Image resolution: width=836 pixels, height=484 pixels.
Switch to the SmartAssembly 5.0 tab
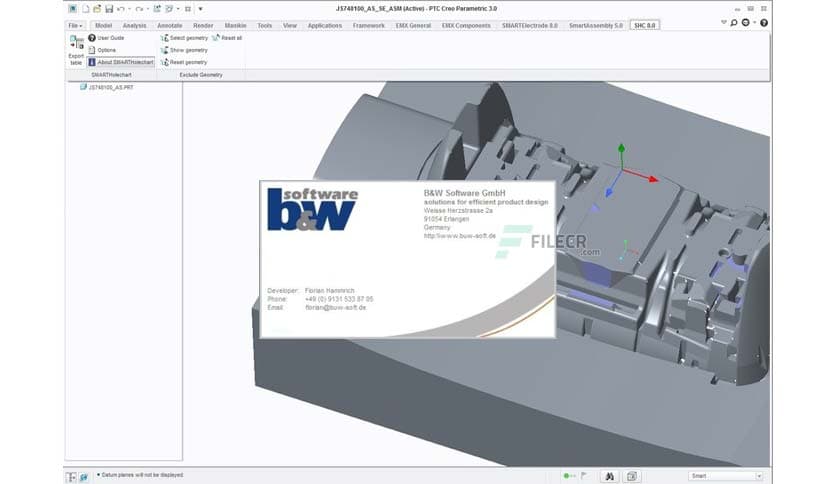pos(596,26)
